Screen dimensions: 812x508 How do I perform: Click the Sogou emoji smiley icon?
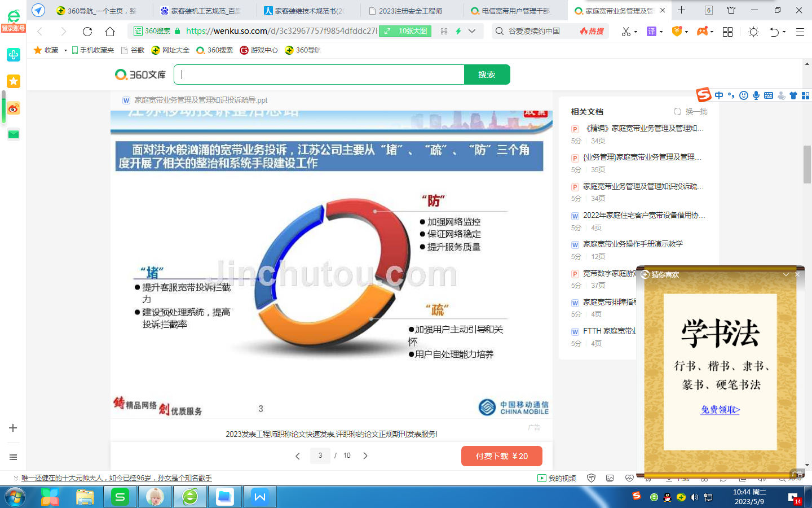[744, 95]
